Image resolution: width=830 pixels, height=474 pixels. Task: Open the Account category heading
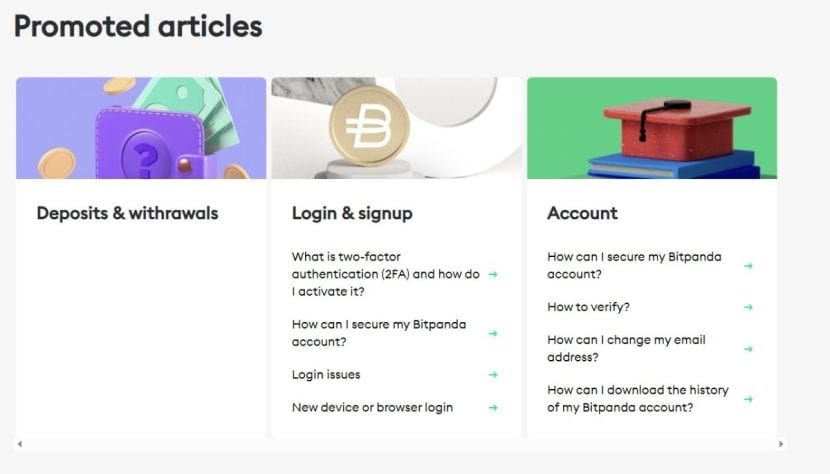[x=582, y=213]
